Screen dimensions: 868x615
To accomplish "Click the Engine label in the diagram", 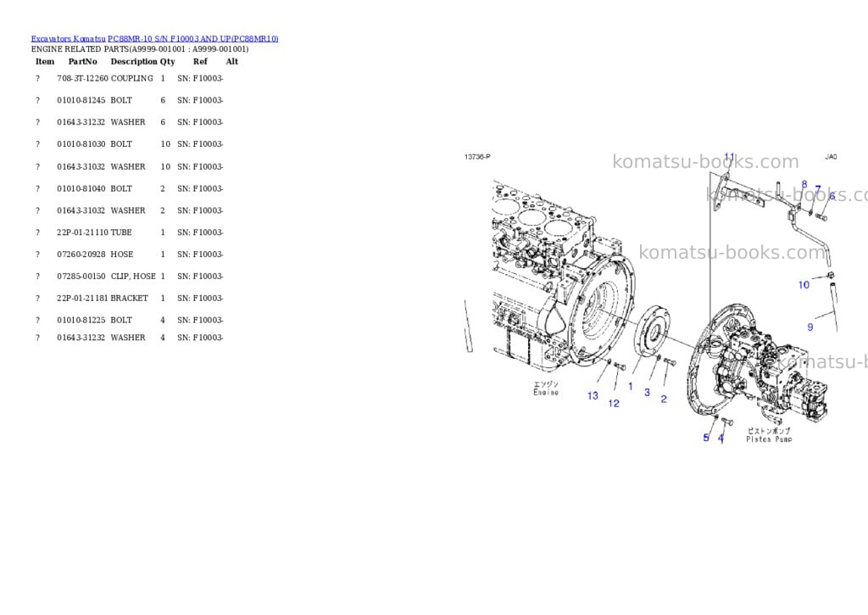I will click(546, 392).
